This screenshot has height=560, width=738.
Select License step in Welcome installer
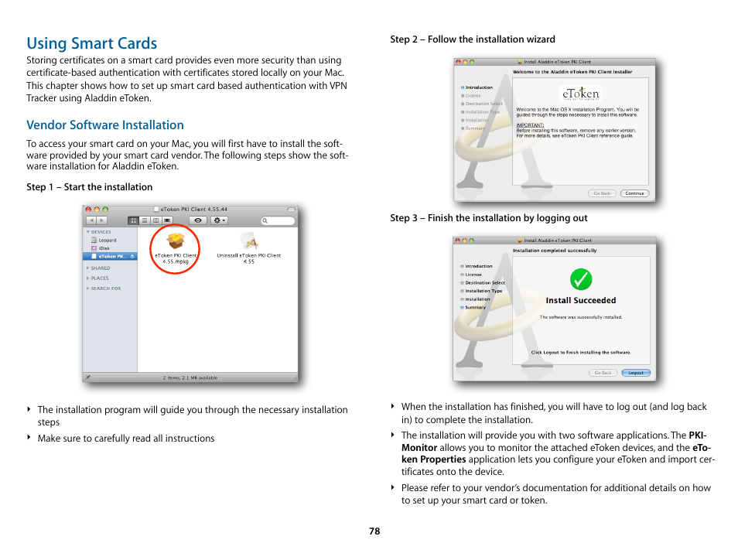[471, 96]
